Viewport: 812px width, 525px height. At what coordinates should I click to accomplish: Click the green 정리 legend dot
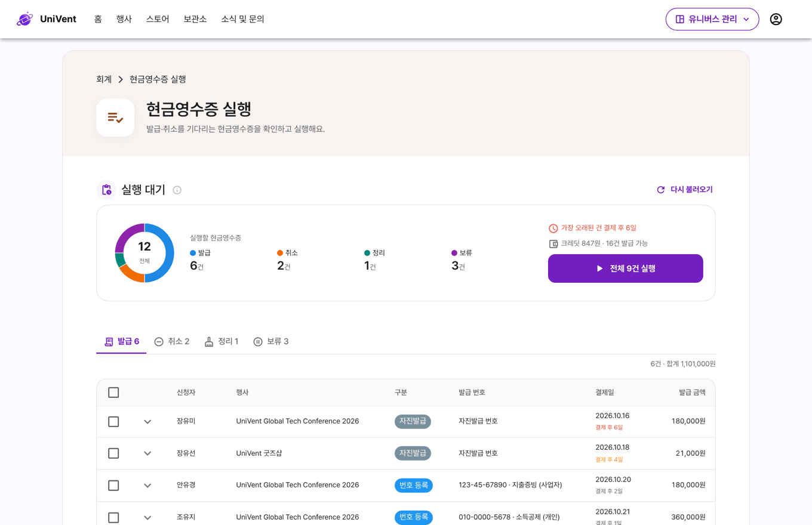point(367,253)
